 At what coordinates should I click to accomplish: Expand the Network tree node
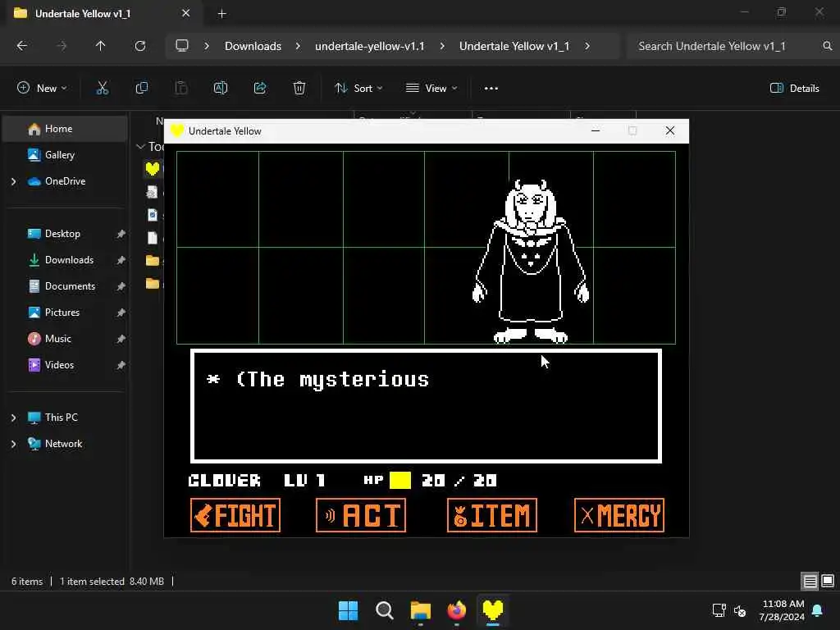coord(13,444)
